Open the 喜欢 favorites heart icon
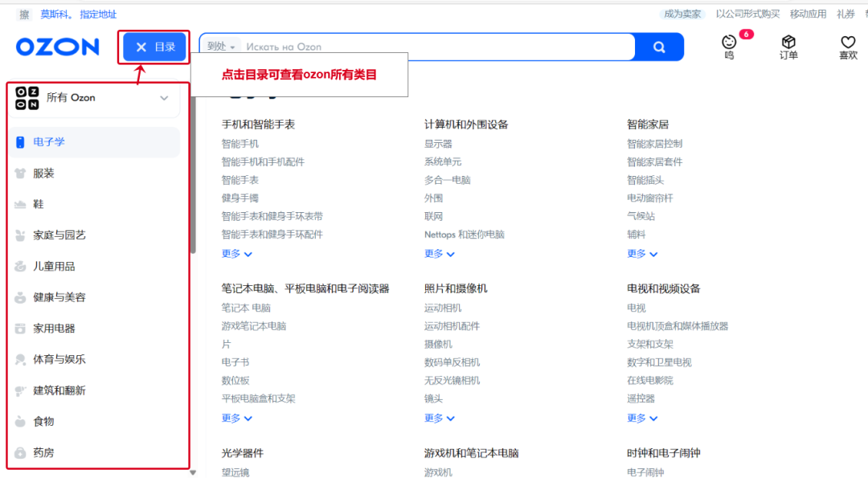Viewport: 868px width, 482px height. 848,47
